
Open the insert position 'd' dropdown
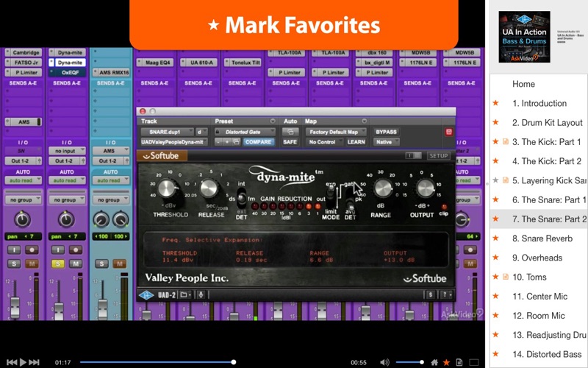click(201, 132)
